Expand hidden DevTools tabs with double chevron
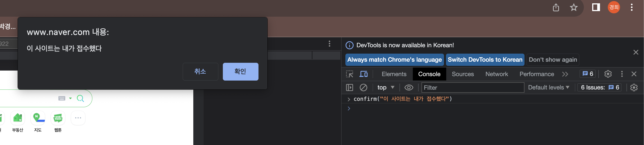Viewport: 644px width, 145px height. coord(565,74)
